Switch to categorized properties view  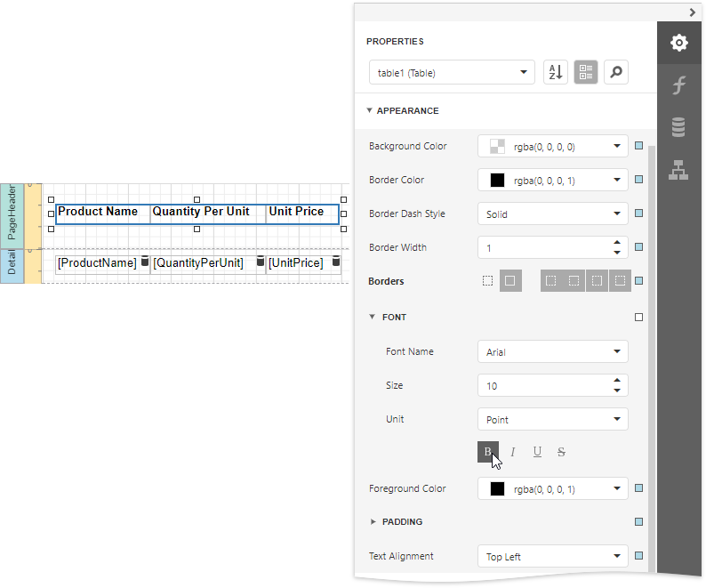585,73
